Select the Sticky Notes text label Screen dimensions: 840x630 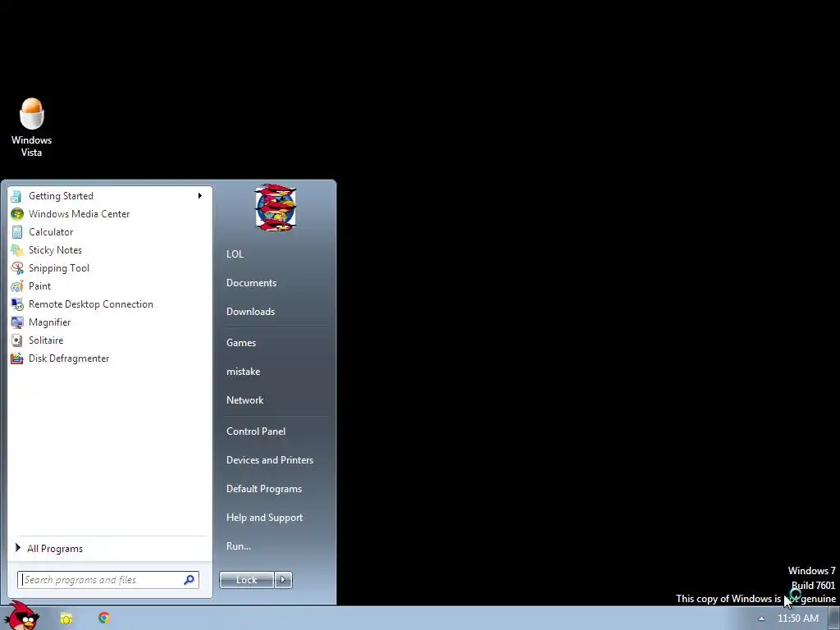tap(55, 250)
